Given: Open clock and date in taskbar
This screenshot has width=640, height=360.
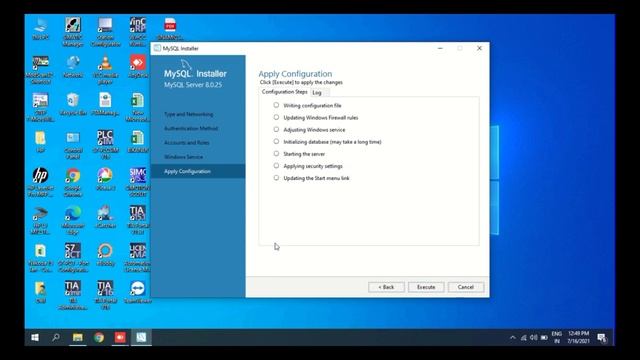Looking at the screenshot, I should 578,337.
